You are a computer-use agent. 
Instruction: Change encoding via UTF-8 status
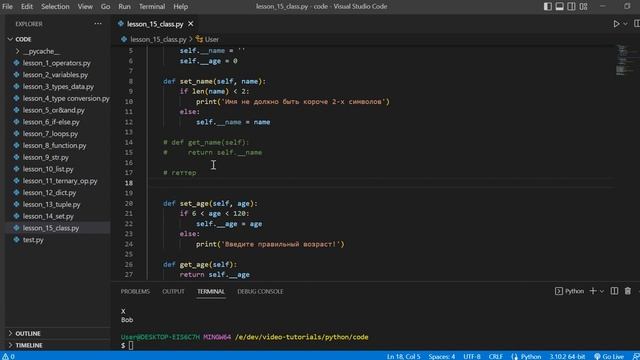[x=472, y=356]
